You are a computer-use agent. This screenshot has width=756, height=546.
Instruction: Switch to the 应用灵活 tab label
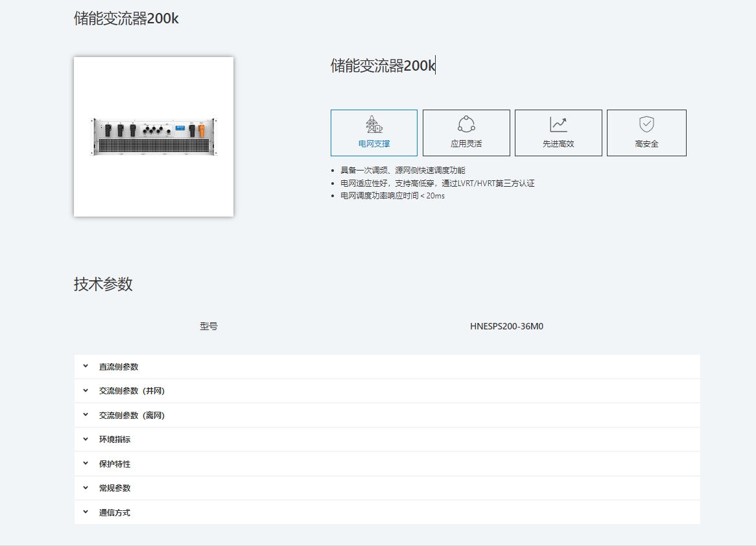466,144
